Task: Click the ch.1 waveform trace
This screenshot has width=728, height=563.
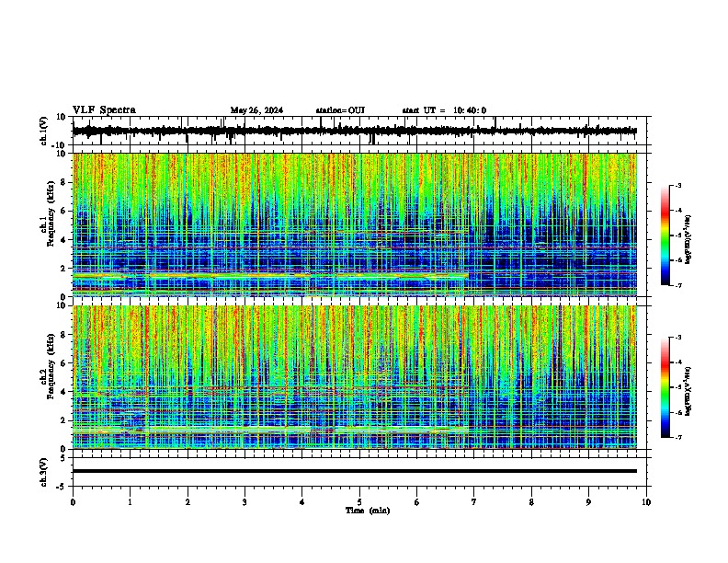Action: (354, 131)
